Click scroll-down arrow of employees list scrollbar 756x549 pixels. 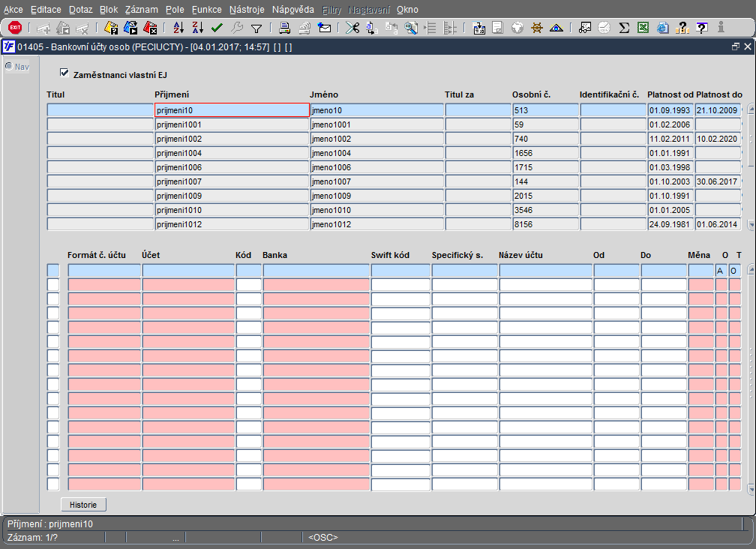pyautogui.click(x=751, y=224)
